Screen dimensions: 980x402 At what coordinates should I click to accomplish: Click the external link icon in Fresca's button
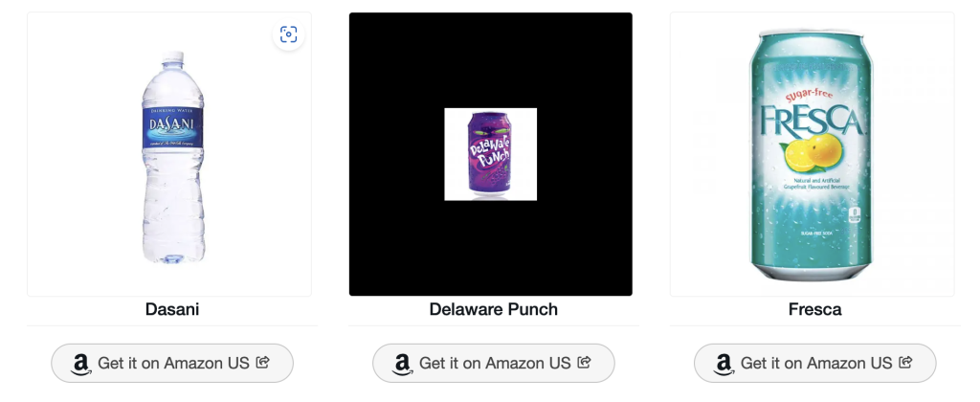click(906, 363)
